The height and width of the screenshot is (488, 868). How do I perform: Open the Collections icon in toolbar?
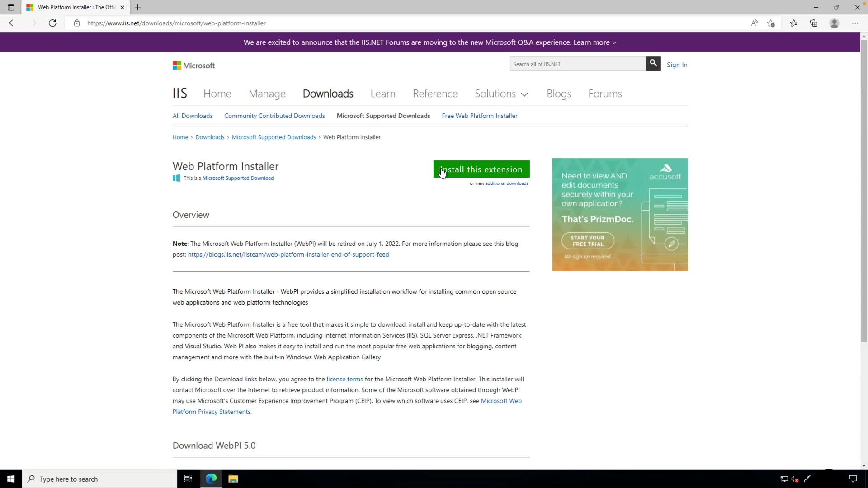[x=814, y=23]
